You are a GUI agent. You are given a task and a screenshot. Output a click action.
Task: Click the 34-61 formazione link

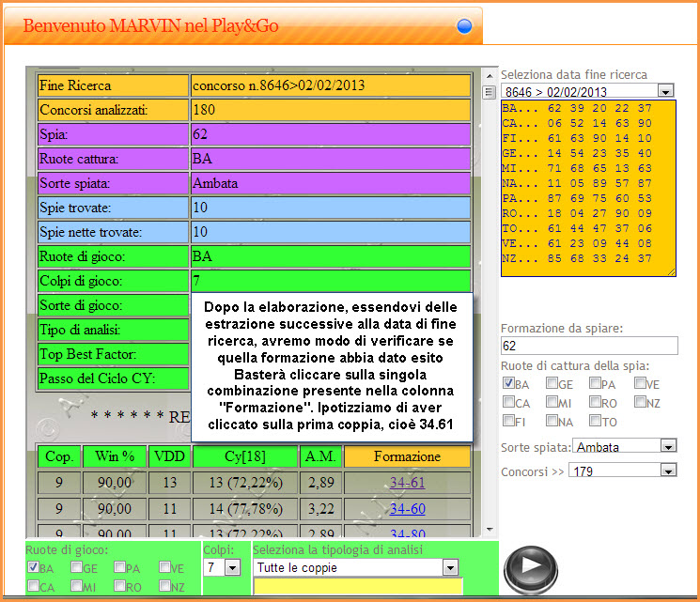pos(407,483)
